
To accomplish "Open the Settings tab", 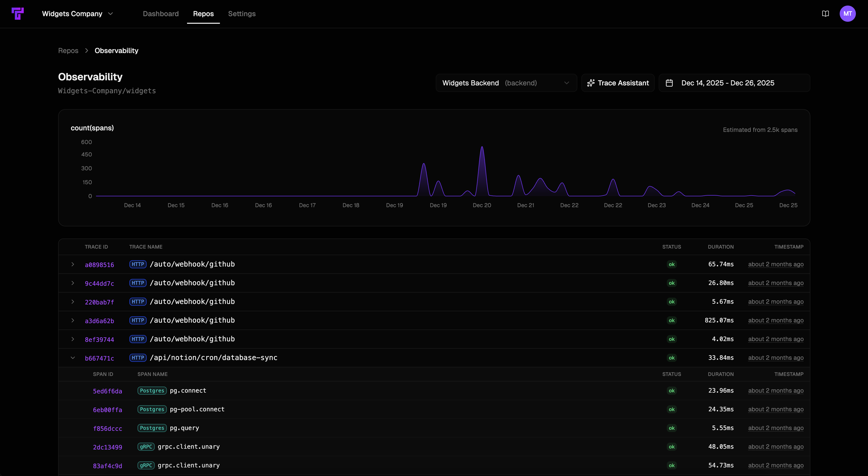I will point(242,14).
